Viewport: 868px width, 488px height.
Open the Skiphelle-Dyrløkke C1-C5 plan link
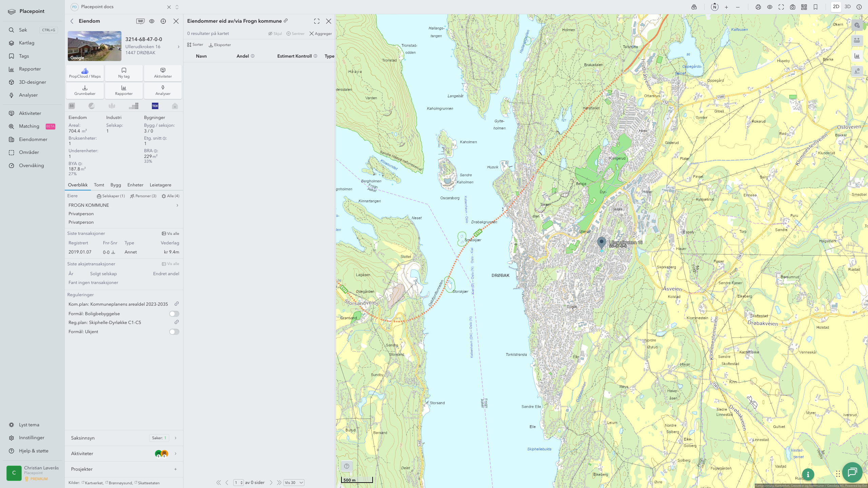pos(177,322)
